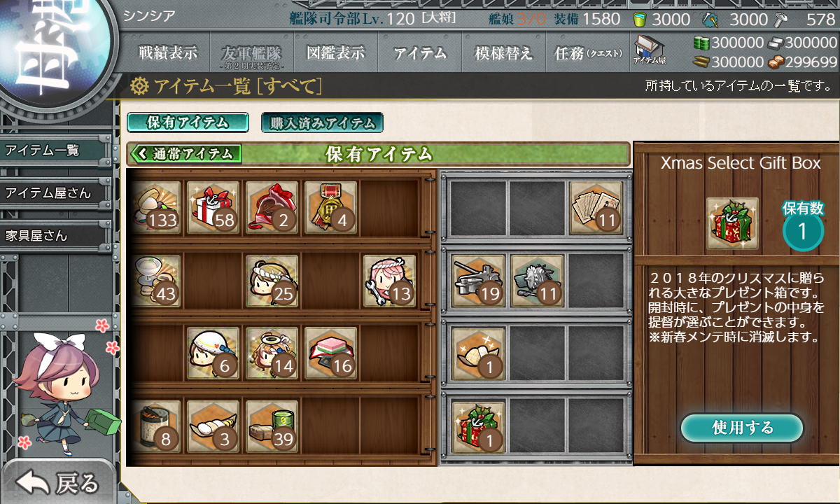Select the hishimochi item showing 16
Image resolution: width=840 pixels, height=504 pixels.
[x=330, y=353]
